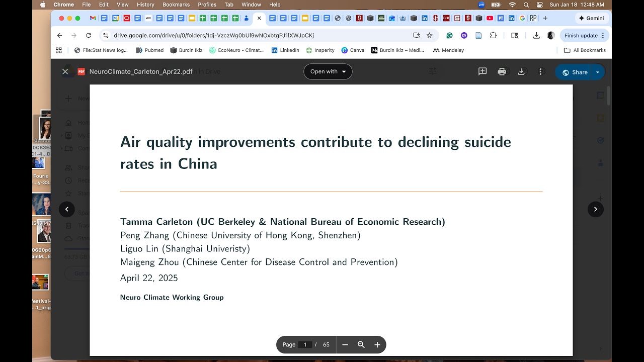Click the red PDF file type icon
The image size is (644, 362).
point(81,72)
